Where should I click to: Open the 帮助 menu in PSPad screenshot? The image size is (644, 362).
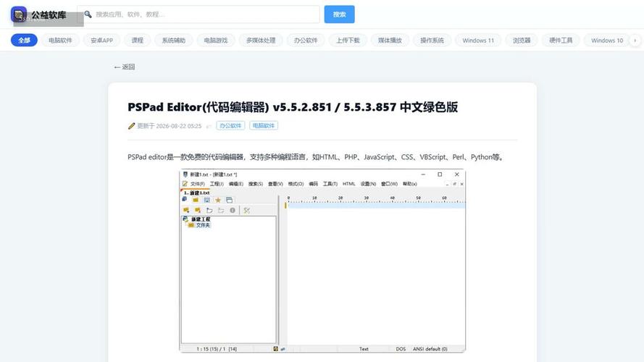410,184
